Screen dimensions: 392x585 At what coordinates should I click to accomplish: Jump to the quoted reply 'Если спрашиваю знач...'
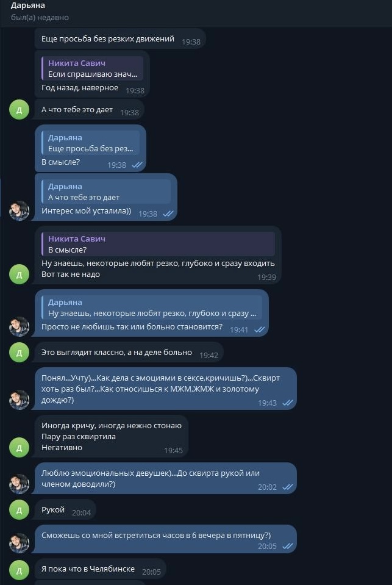click(93, 68)
